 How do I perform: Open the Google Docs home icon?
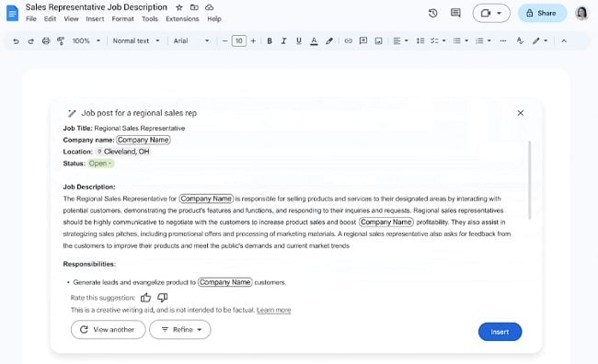(x=13, y=14)
